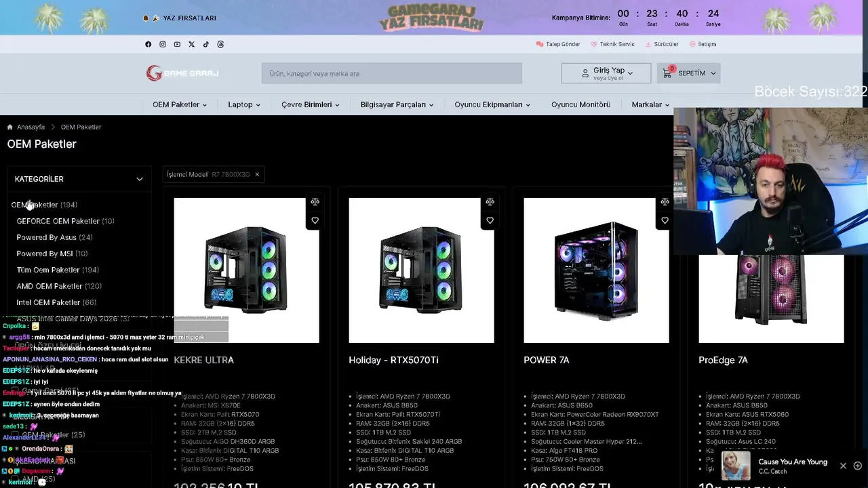Open the Holiday - RTX5070Ti product image
This screenshot has width=868, height=488.
pyautogui.click(x=421, y=270)
